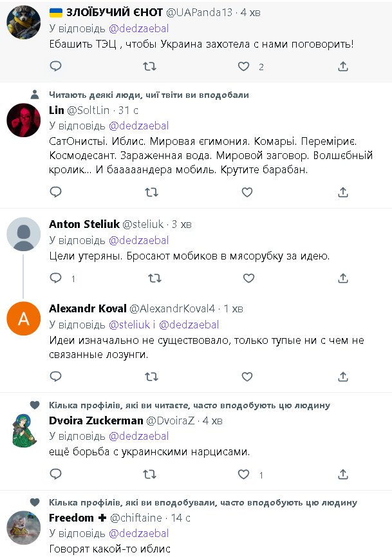Viewport: 392px width, 557px height.
Task: Retweet ЗЛОЇБУЧИЙ ЄНОТ's tweet
Action: [x=149, y=66]
